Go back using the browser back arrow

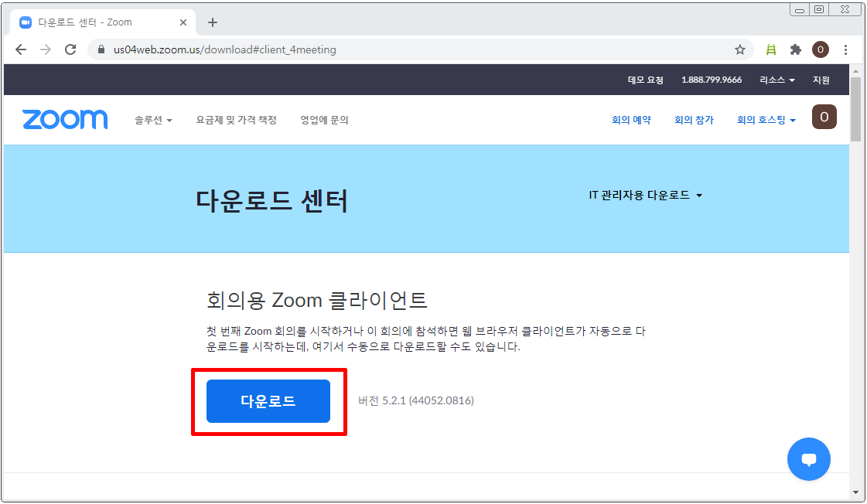[21, 49]
